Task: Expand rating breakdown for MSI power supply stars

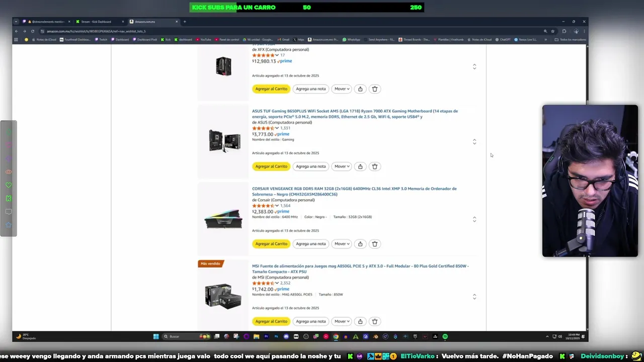Action: [x=277, y=283]
